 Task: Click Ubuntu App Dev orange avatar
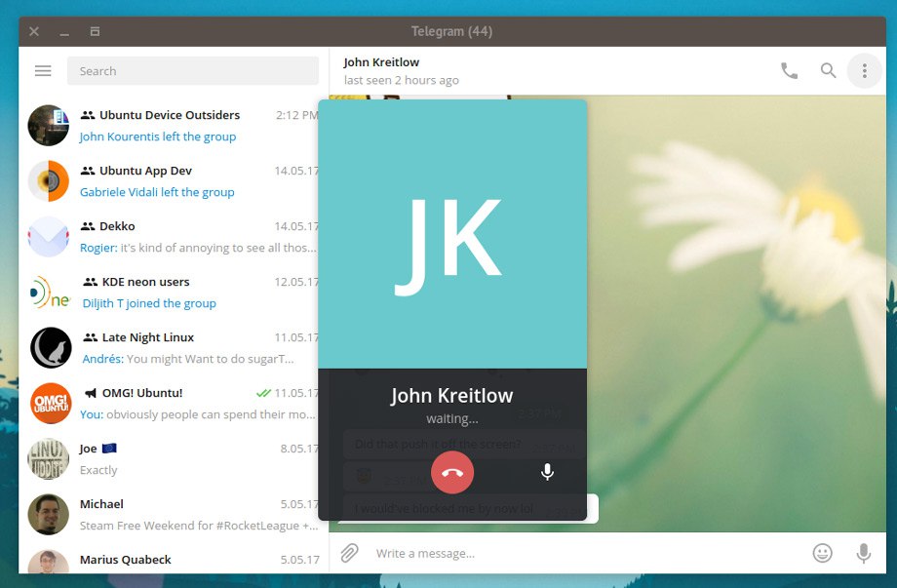click(x=49, y=180)
